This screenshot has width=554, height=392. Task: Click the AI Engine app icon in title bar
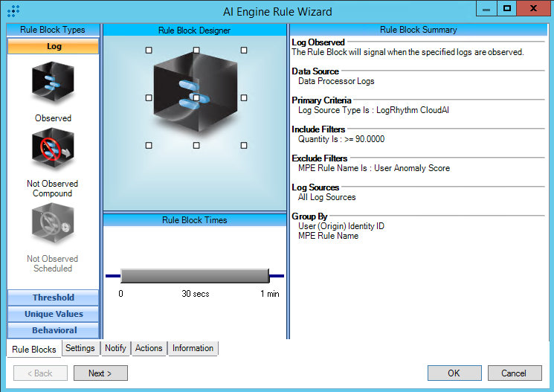[x=13, y=11]
